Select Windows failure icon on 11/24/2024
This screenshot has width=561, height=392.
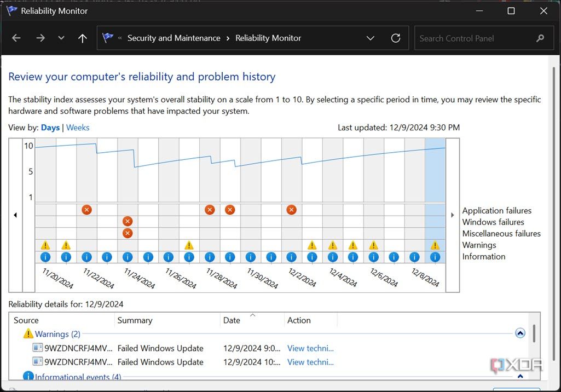point(128,221)
